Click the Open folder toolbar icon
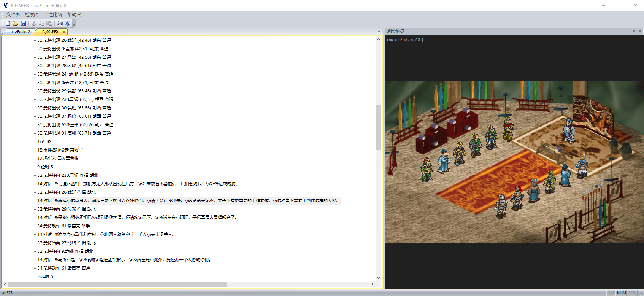The image size is (644, 296). (x=15, y=23)
